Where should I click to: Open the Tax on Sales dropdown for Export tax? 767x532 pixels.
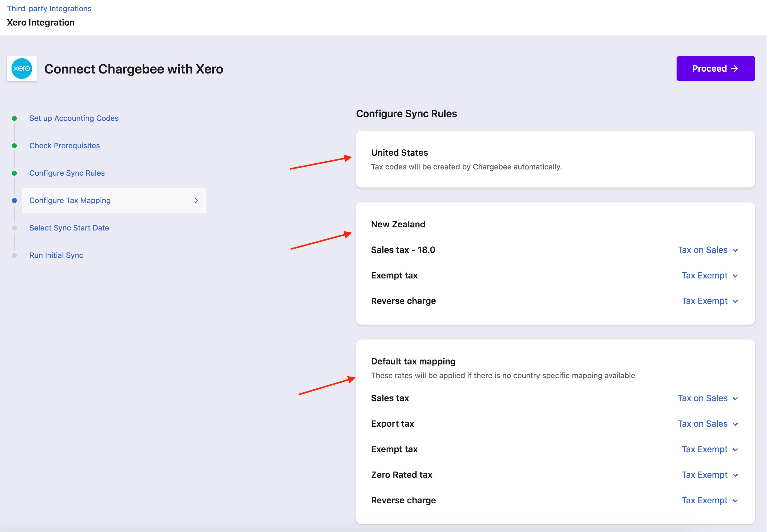[708, 424]
